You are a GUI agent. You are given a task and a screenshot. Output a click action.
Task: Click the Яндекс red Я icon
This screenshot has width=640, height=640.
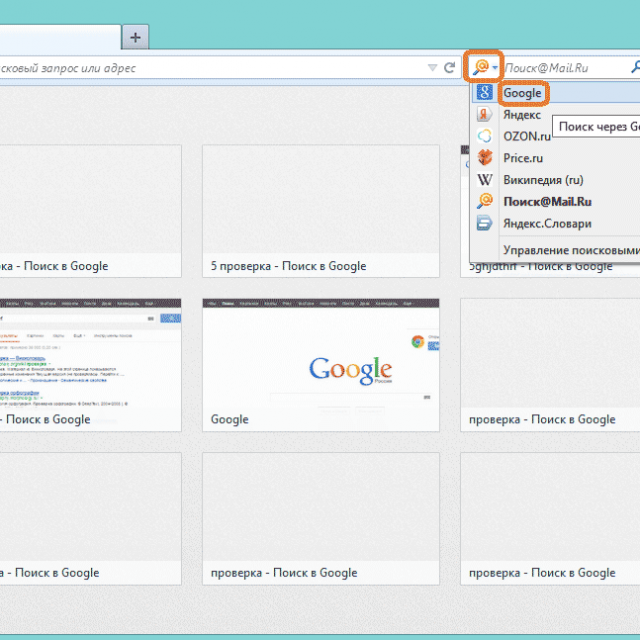tap(484, 114)
